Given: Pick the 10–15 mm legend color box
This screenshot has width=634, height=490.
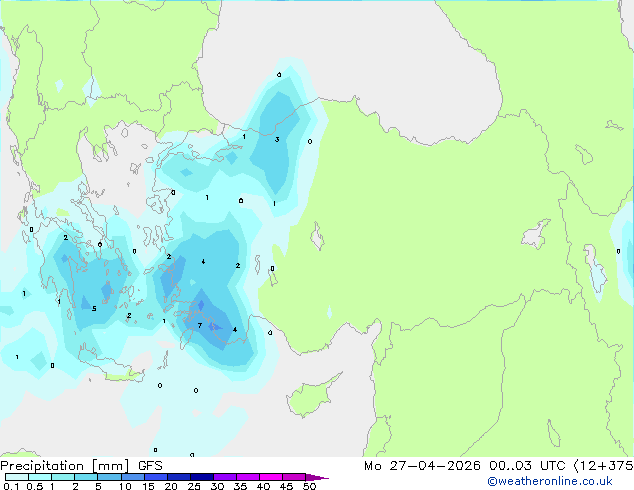Looking at the screenshot, I should [x=132, y=477].
